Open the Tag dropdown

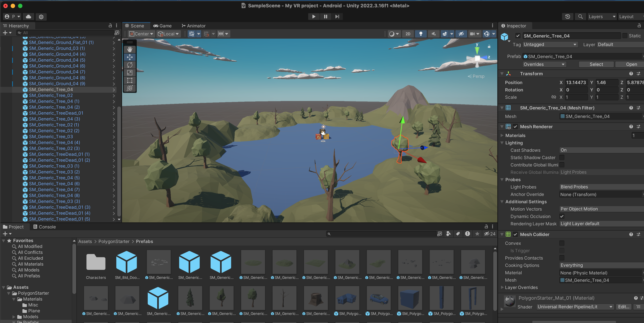pyautogui.click(x=550, y=45)
